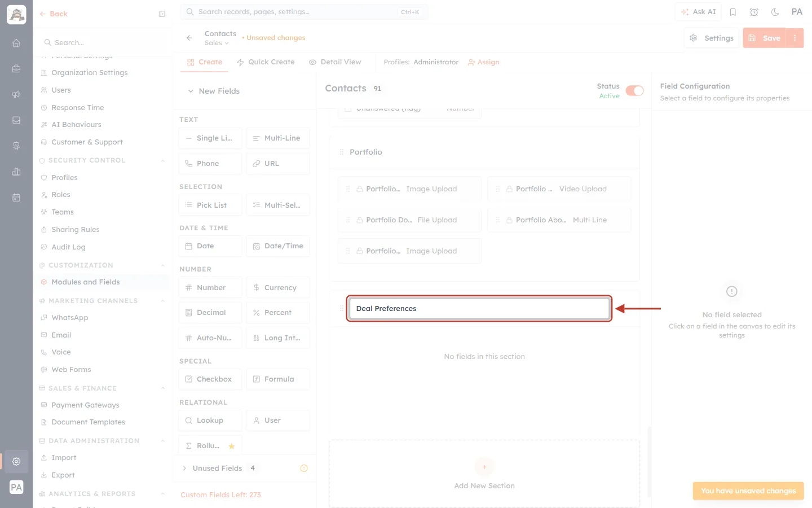Click the Ask AI button
This screenshot has width=812, height=508.
tap(698, 12)
